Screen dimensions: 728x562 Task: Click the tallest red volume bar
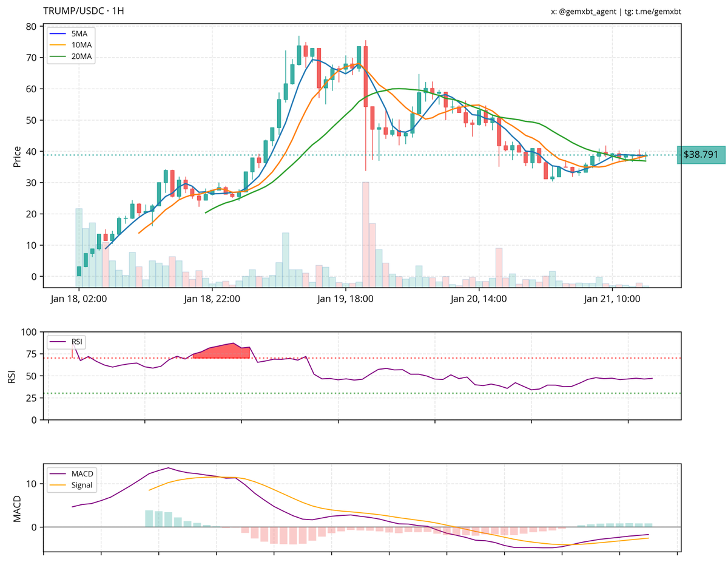pos(366,234)
